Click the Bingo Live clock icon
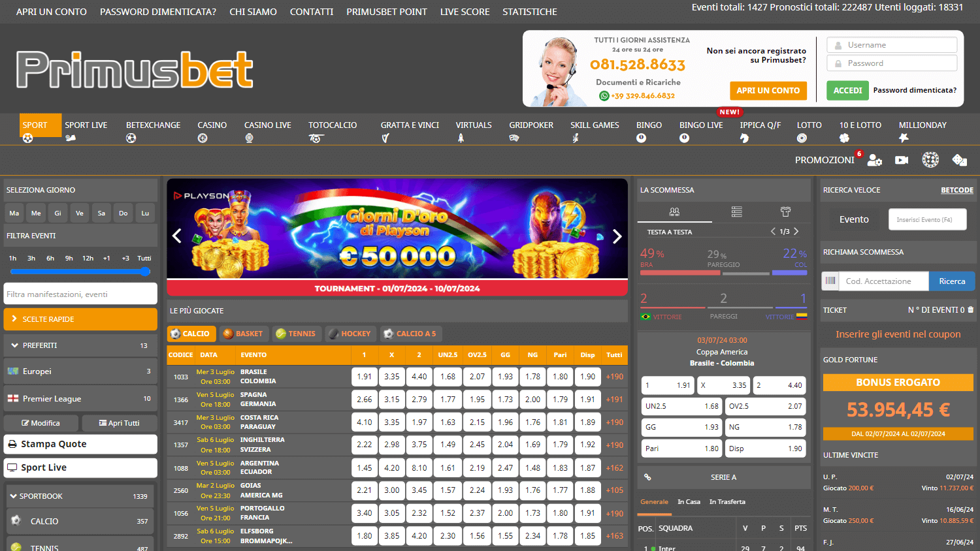The height and width of the screenshot is (551, 980). 684,138
